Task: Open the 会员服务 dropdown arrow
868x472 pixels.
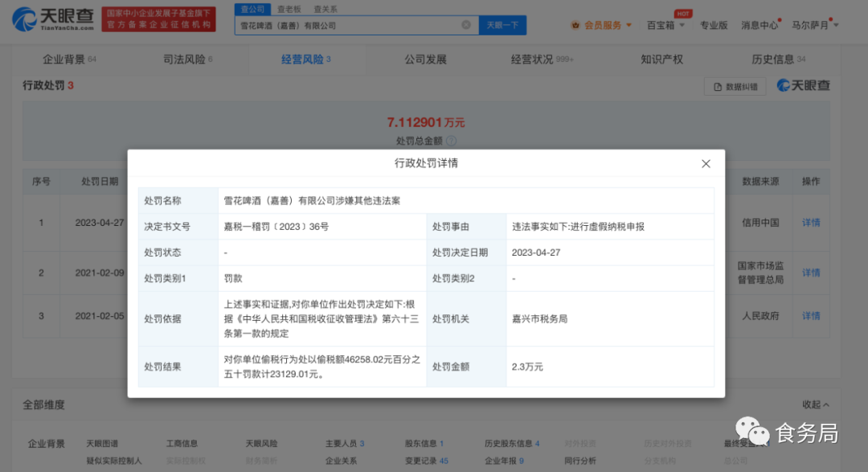Action: point(628,25)
